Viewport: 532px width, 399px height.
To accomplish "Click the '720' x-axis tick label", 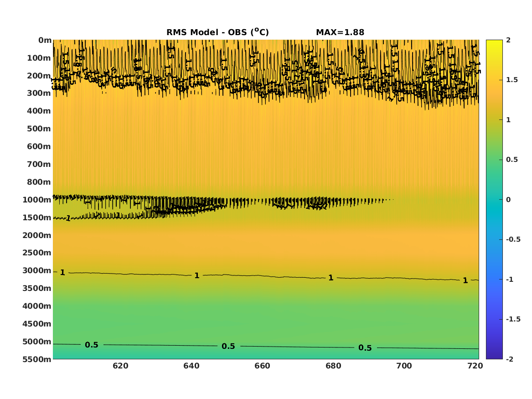I will click(x=475, y=366).
